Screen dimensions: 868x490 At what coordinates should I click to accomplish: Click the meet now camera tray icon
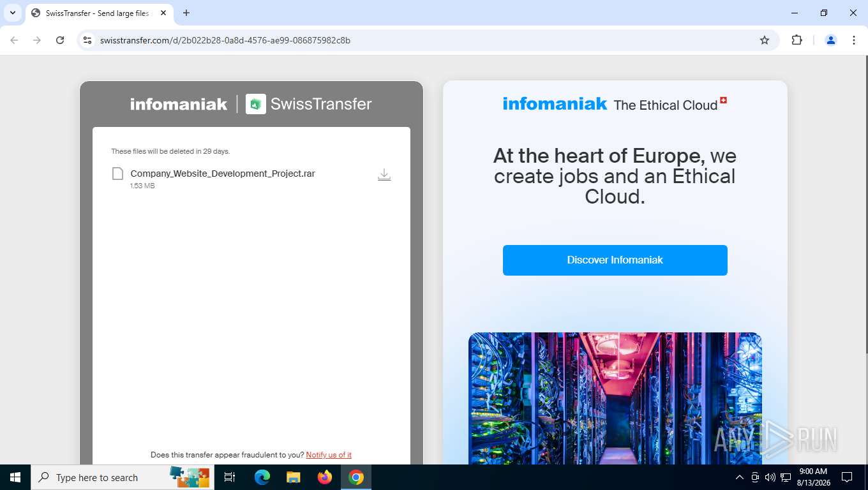pyautogui.click(x=755, y=477)
